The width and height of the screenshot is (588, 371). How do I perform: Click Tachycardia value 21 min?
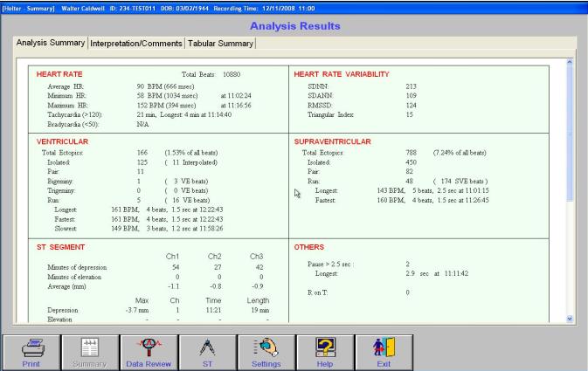coord(183,114)
